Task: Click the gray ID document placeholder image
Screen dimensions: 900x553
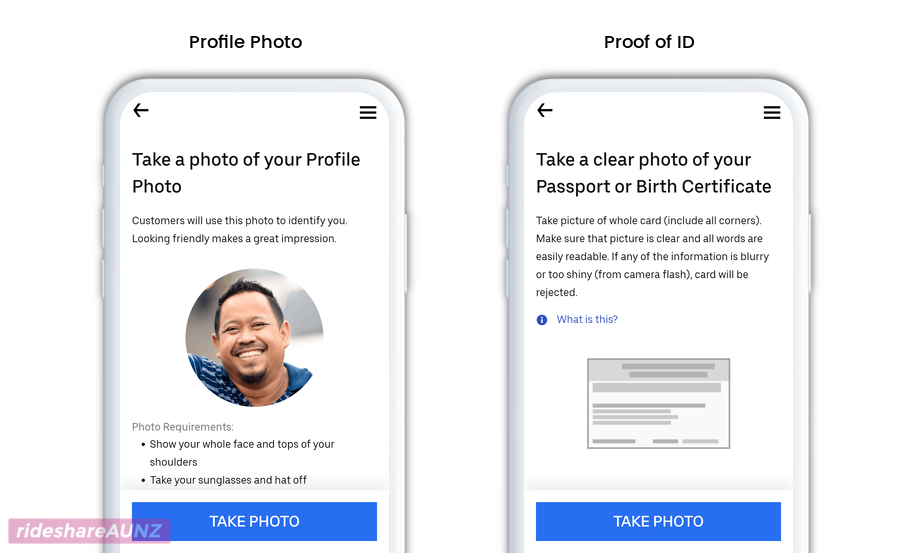Action: click(x=658, y=403)
